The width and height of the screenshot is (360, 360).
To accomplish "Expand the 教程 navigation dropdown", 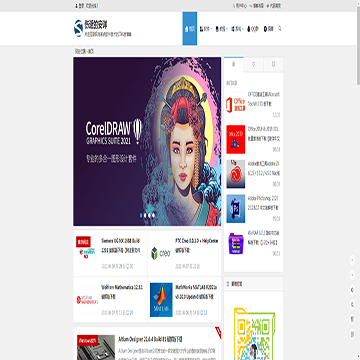I will click(222, 29).
